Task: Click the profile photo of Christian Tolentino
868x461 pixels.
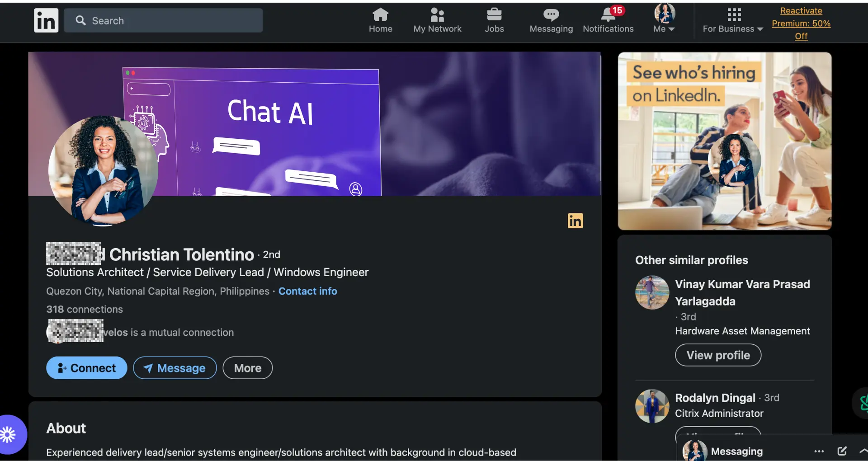Action: pyautogui.click(x=104, y=170)
